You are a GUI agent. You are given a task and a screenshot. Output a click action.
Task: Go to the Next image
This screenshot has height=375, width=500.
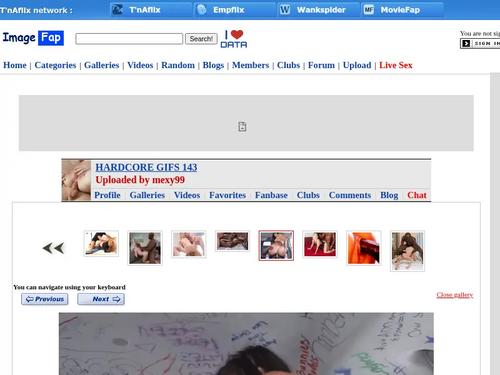click(x=101, y=299)
